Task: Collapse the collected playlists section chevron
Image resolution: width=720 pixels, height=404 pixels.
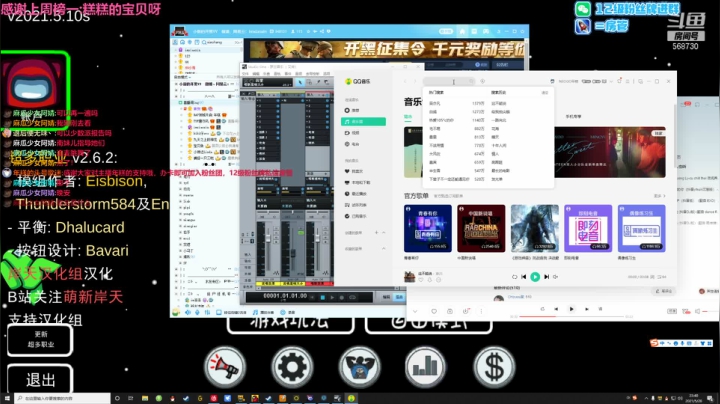Action: [x=384, y=249]
